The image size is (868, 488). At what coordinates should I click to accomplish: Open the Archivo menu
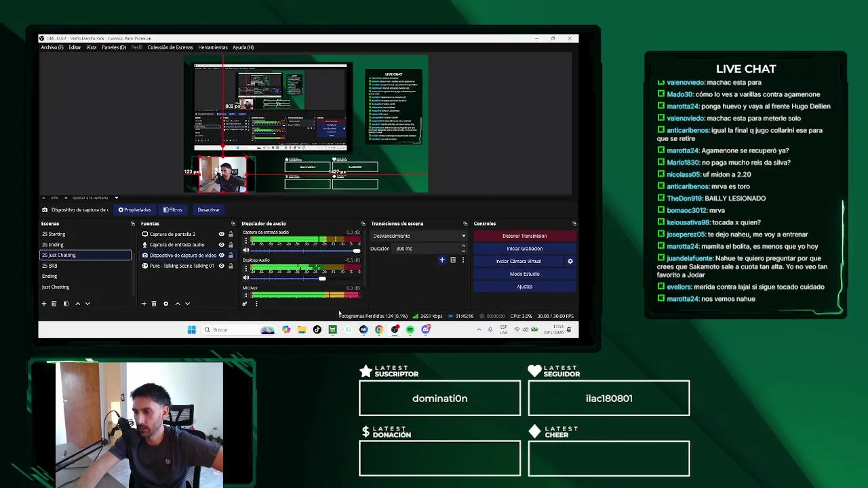click(x=52, y=47)
